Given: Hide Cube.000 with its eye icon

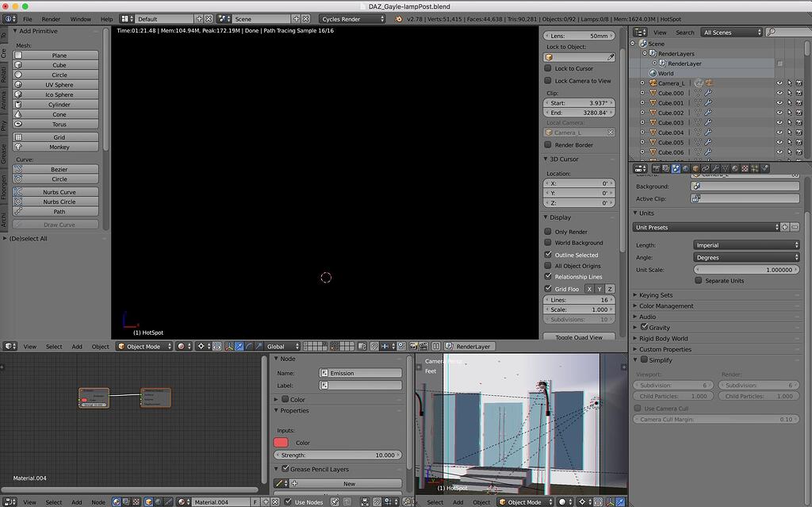Looking at the screenshot, I should tap(779, 94).
